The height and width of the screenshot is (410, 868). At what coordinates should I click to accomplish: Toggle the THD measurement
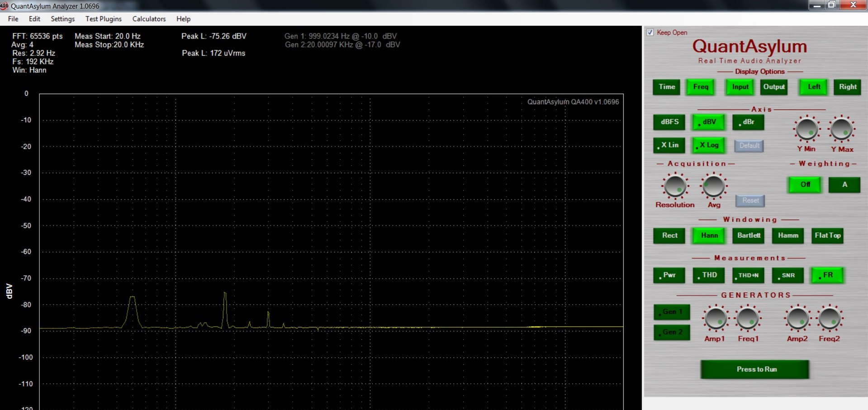tap(709, 275)
